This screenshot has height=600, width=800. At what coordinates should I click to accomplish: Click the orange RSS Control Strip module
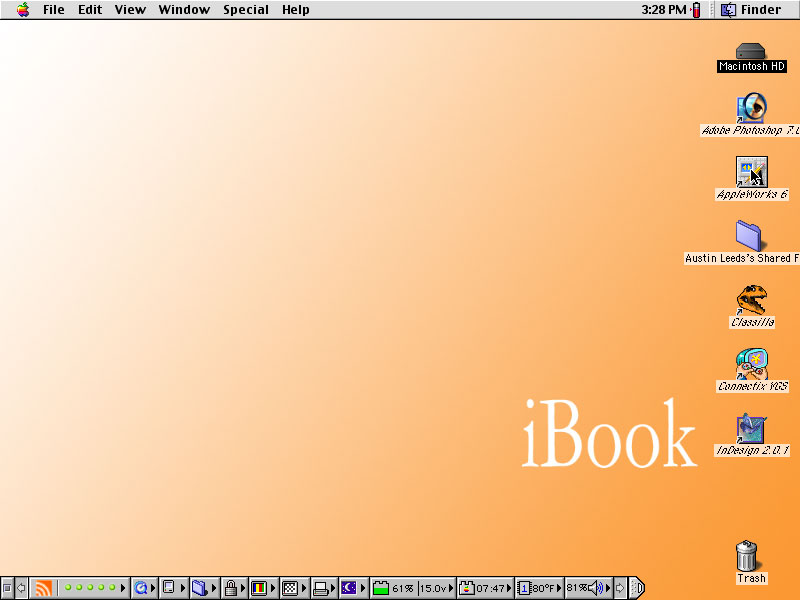point(43,588)
